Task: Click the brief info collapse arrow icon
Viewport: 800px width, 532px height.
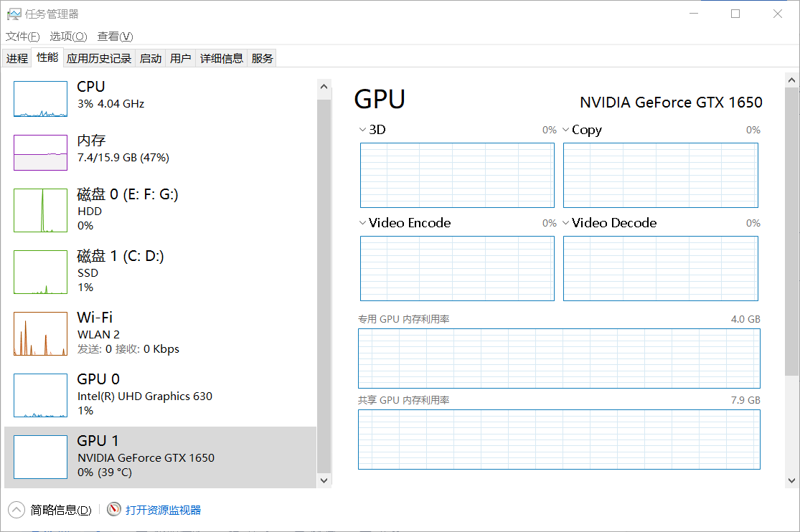Action: [x=17, y=510]
